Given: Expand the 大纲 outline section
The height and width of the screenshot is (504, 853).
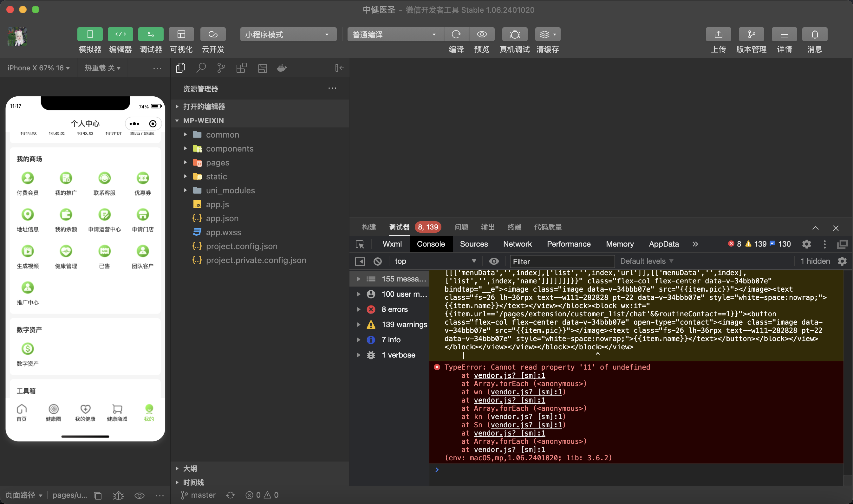Looking at the screenshot, I should click(260, 468).
